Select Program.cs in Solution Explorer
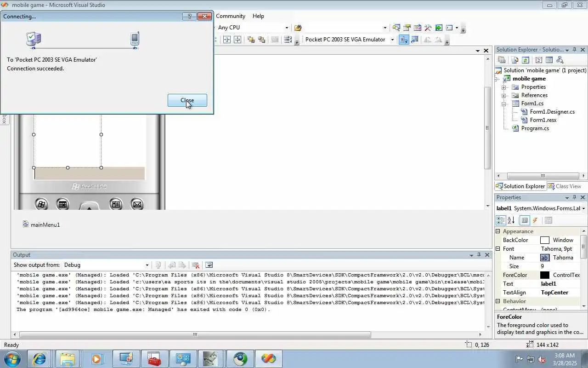This screenshot has width=588, height=368. (x=535, y=128)
